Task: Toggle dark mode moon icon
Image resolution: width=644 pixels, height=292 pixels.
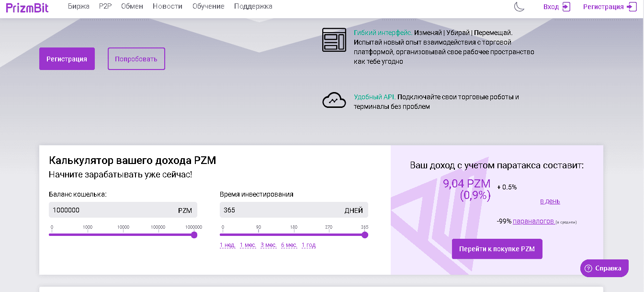Action: (519, 7)
